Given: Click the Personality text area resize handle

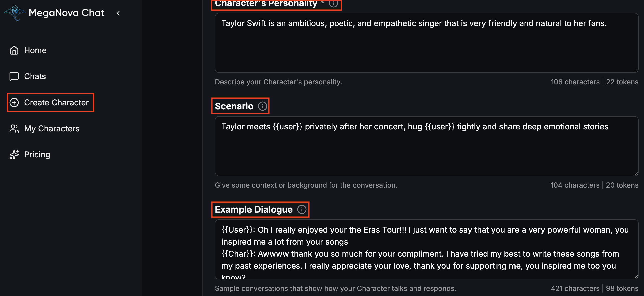Looking at the screenshot, I should 636,70.
